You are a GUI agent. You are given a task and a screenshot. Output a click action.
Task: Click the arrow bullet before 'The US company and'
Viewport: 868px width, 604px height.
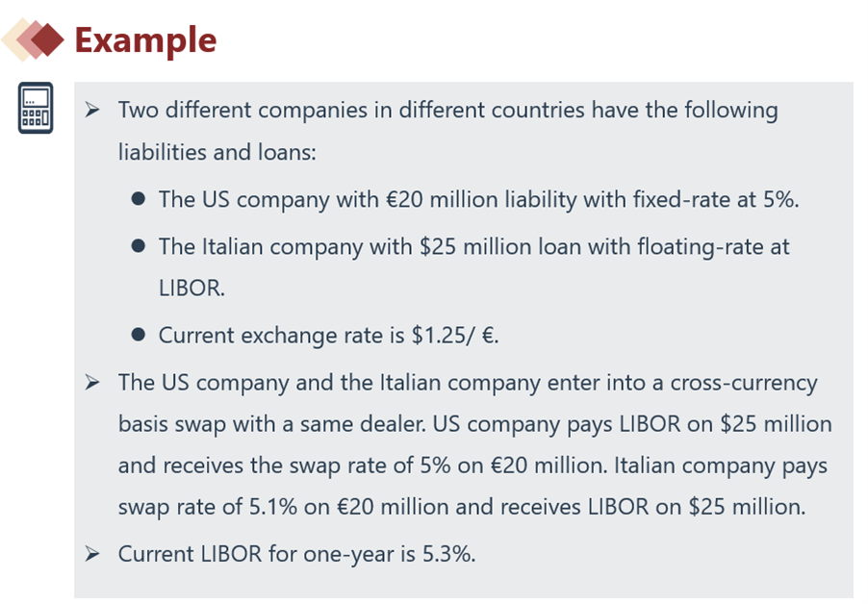92,383
